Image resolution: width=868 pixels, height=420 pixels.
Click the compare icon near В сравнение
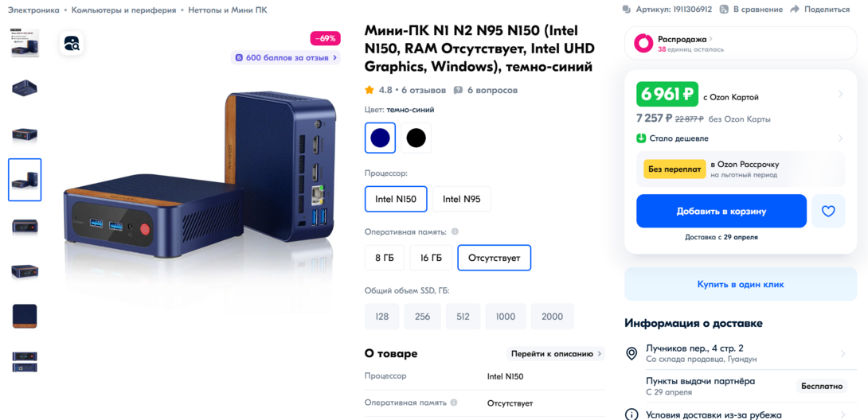[x=724, y=10]
